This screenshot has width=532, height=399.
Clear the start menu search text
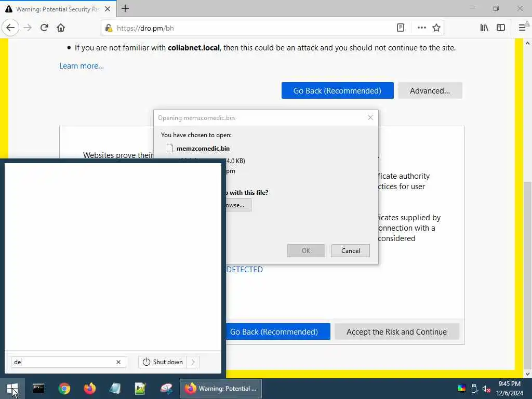(x=118, y=362)
